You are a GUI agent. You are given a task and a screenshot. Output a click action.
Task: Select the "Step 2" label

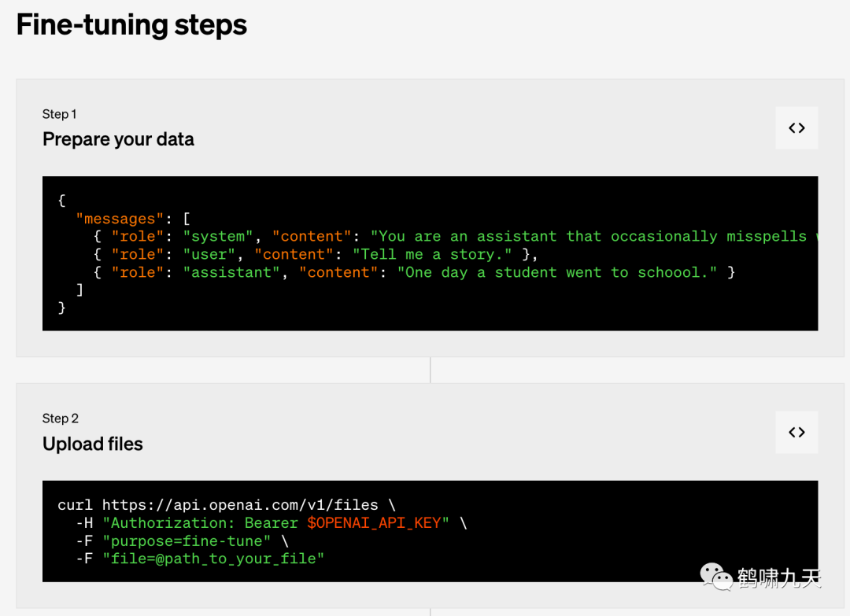pyautogui.click(x=61, y=419)
